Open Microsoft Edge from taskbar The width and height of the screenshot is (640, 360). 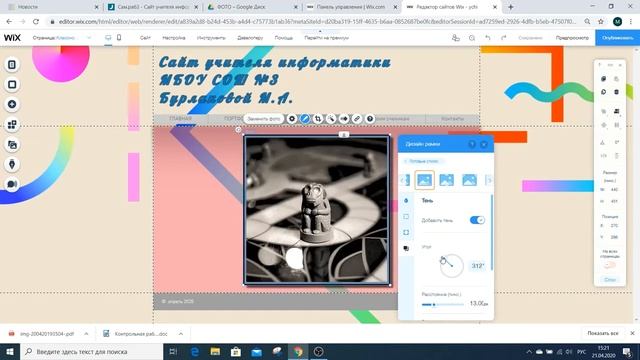(195, 351)
